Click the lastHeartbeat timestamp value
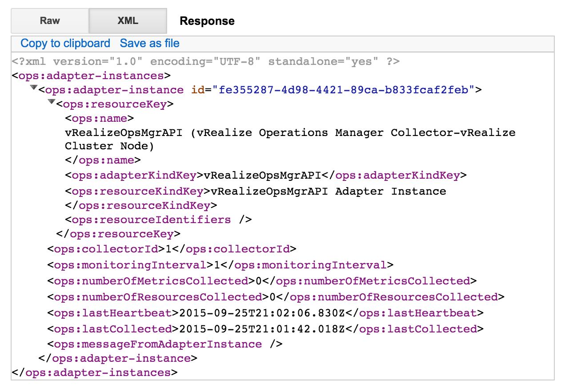The height and width of the screenshot is (392, 561). 262,313
